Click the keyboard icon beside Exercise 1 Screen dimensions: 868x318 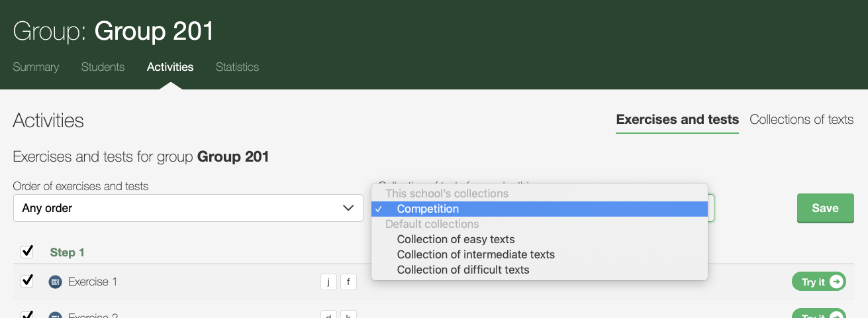point(55,282)
